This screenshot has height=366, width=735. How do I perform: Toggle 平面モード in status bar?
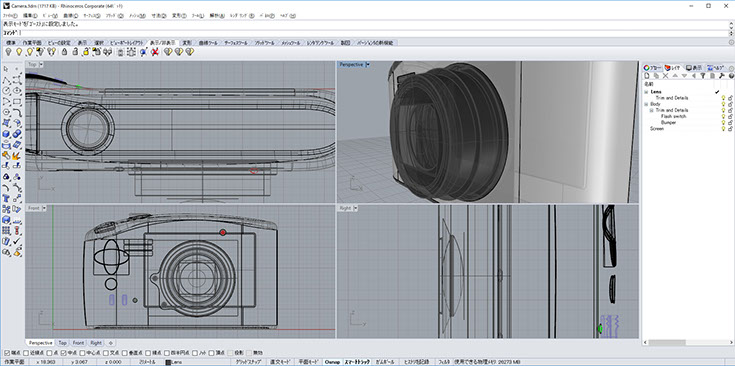(309, 362)
